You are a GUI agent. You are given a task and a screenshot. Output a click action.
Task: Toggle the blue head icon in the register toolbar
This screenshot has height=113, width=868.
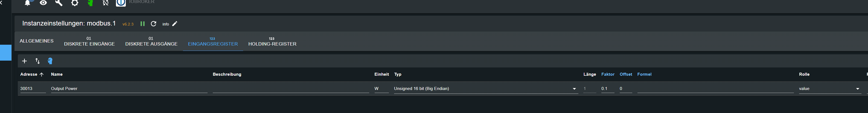(50, 61)
